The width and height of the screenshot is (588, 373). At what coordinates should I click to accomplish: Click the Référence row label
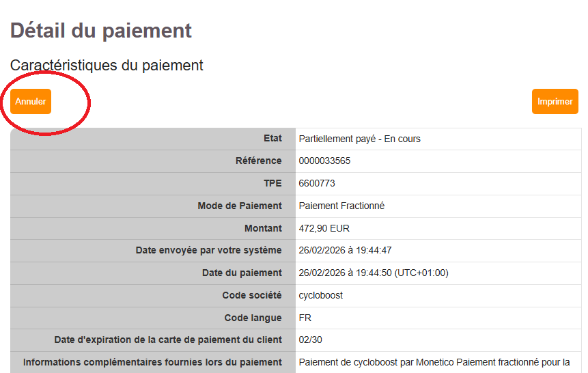[x=258, y=161]
